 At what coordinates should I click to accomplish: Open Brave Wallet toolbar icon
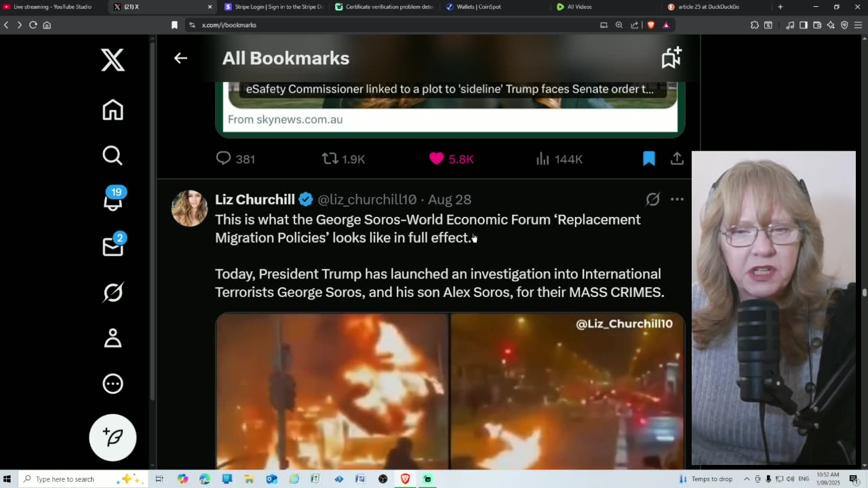coord(817,25)
